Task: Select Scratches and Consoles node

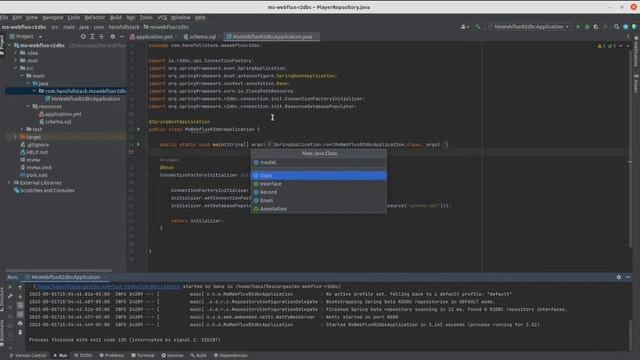Action: point(44,191)
